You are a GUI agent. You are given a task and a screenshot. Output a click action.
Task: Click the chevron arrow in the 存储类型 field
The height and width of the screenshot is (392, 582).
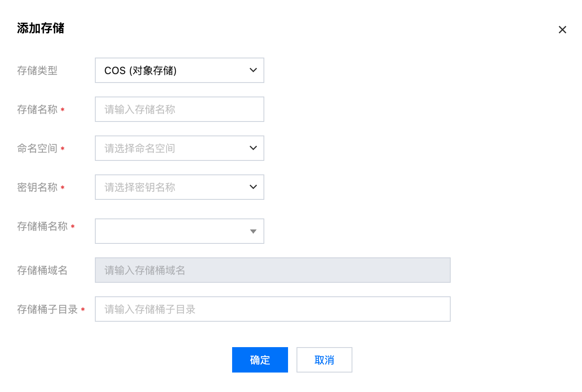pos(253,70)
